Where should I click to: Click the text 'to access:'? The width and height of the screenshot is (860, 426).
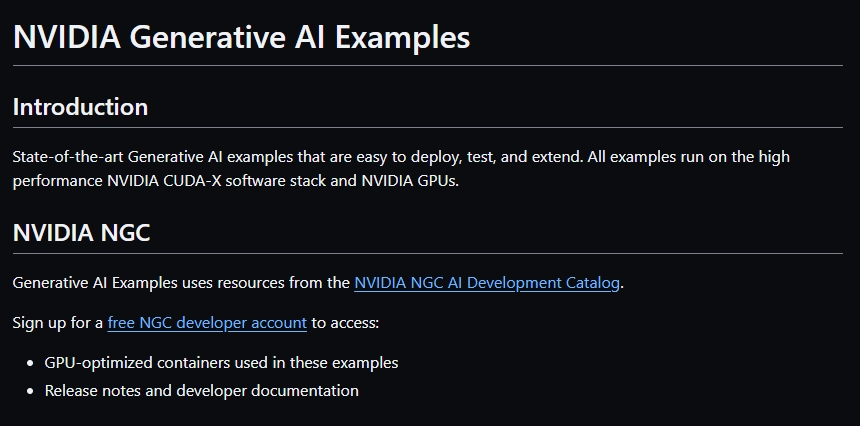[x=345, y=323]
